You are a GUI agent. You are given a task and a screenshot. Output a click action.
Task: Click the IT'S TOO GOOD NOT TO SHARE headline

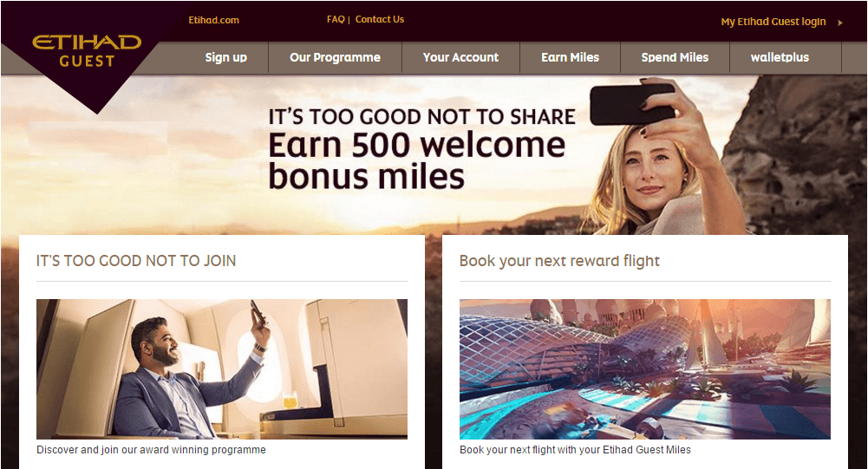(x=421, y=117)
